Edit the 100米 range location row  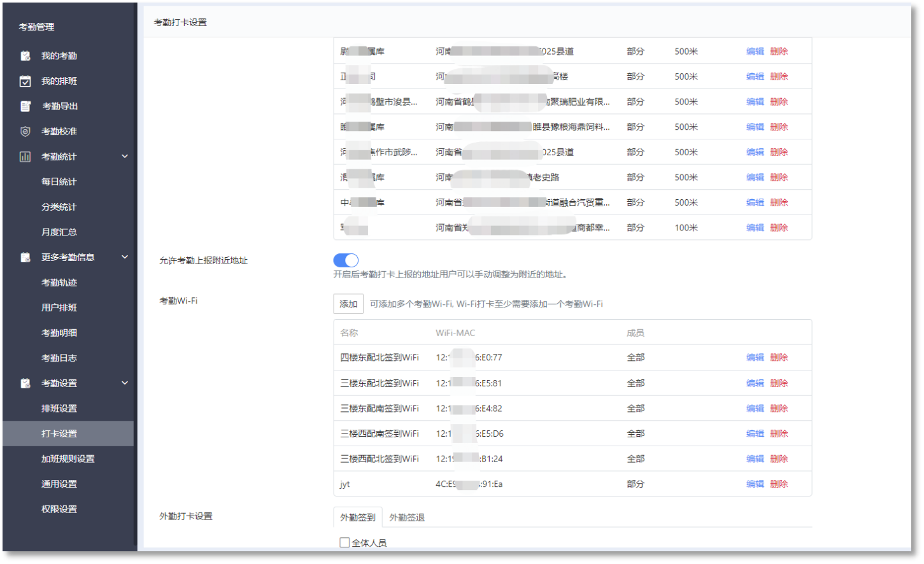[755, 228]
